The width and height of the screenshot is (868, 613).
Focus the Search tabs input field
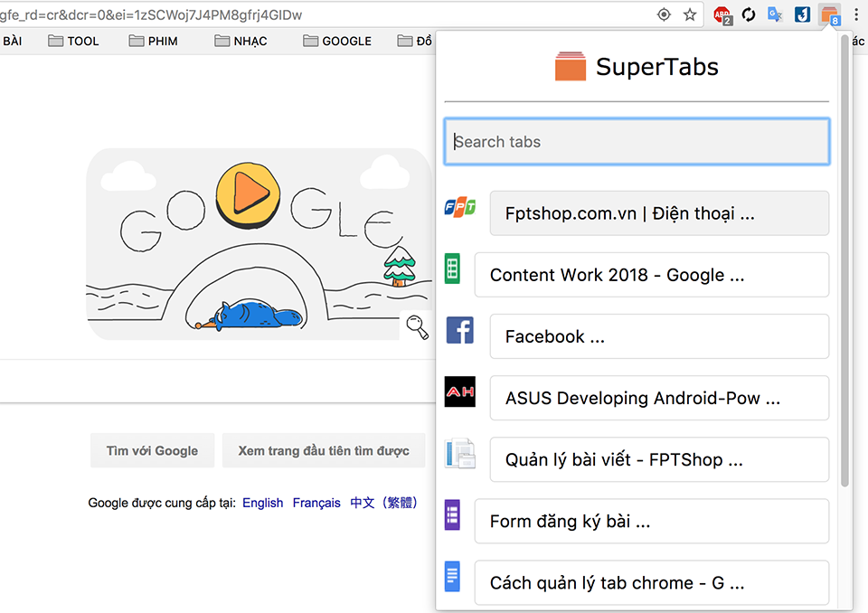tap(637, 142)
